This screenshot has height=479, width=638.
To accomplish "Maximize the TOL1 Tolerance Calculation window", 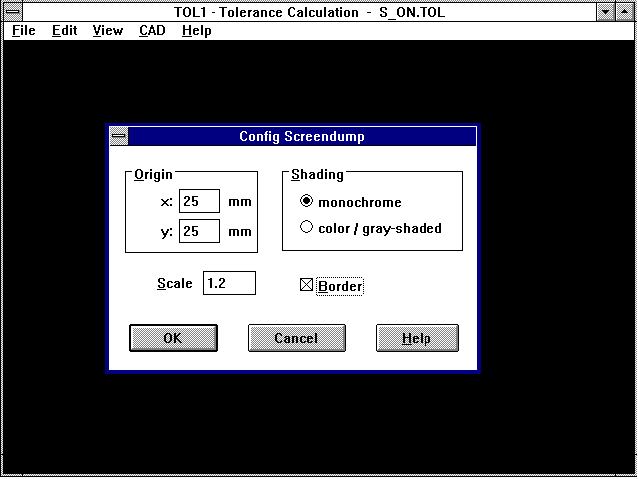I will (x=625, y=12).
